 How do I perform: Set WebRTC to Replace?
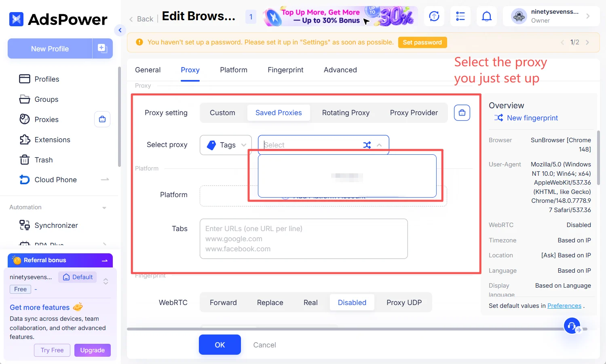coord(270,303)
